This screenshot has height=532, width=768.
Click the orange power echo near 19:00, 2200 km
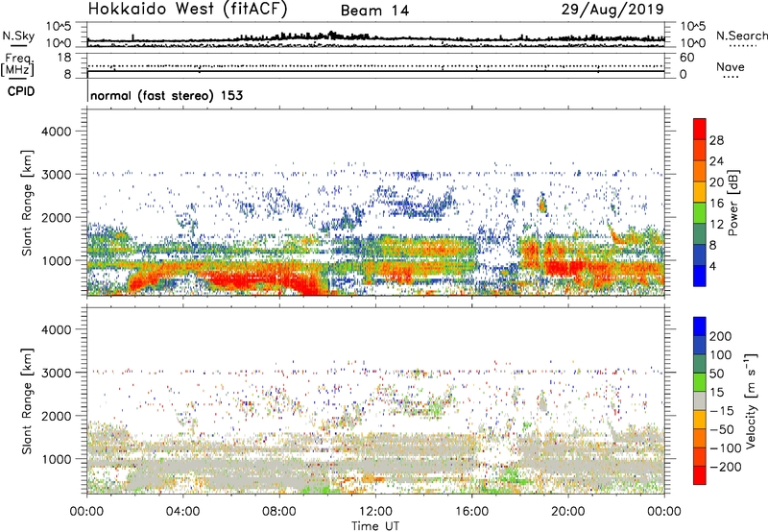click(542, 204)
